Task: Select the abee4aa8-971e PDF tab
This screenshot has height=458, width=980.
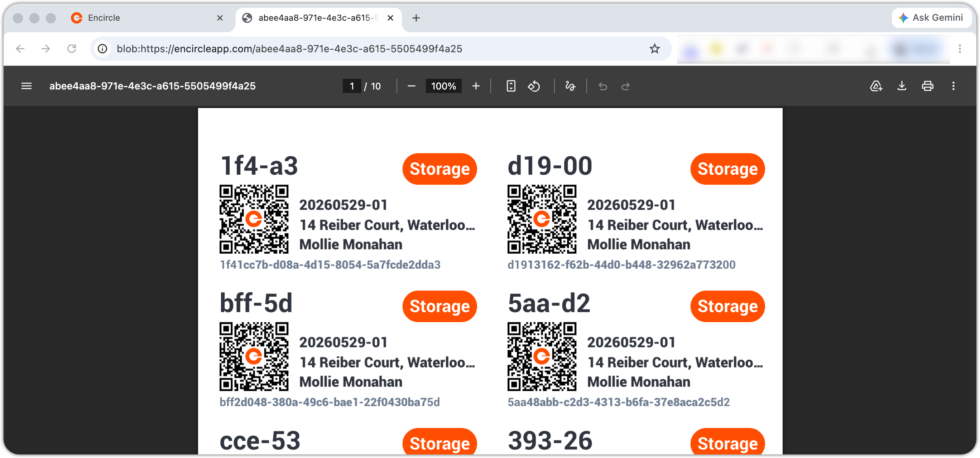Action: click(319, 18)
